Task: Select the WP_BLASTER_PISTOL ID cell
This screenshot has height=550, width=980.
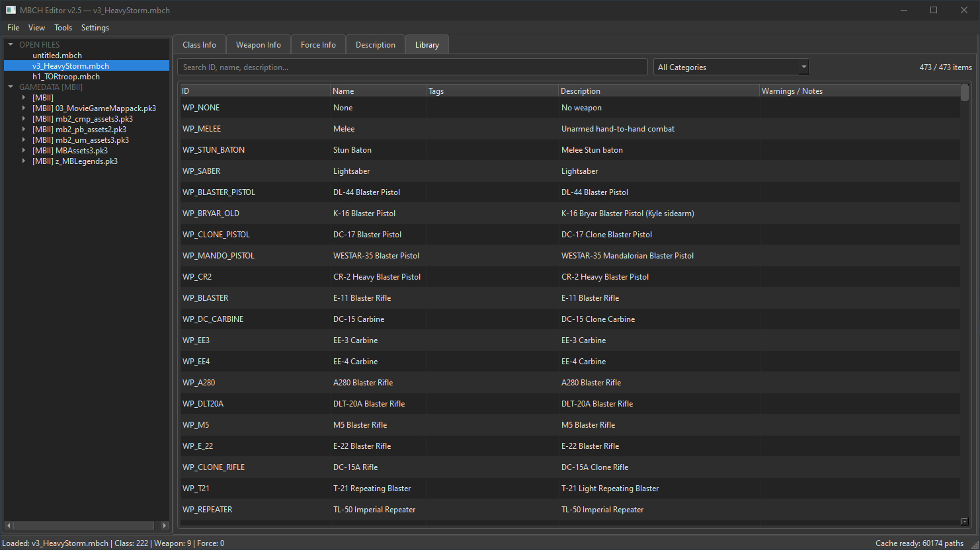Action: coord(255,192)
